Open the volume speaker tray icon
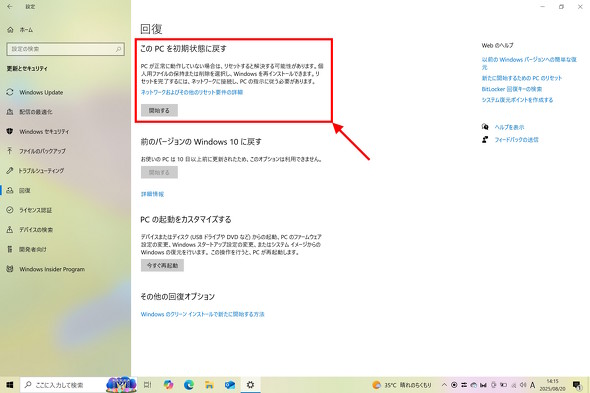 click(x=523, y=385)
